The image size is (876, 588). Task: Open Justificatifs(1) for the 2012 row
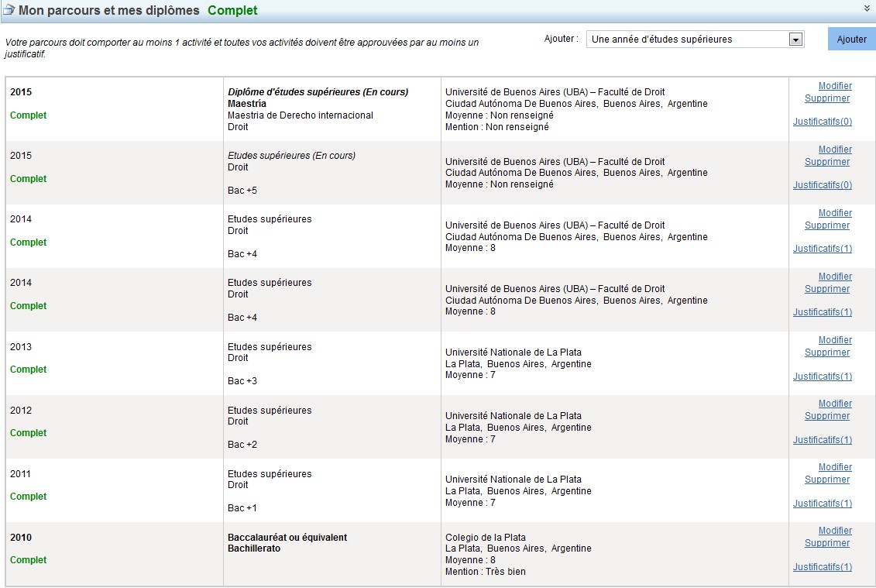point(823,441)
